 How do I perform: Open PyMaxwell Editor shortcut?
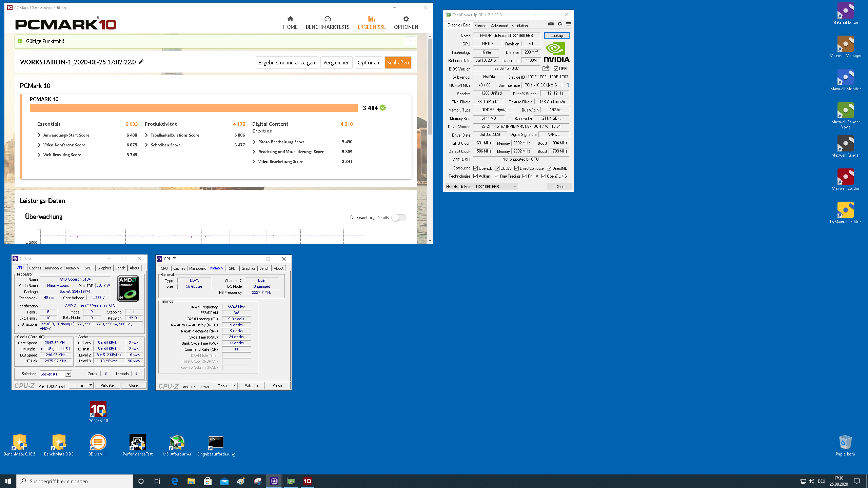(845, 213)
